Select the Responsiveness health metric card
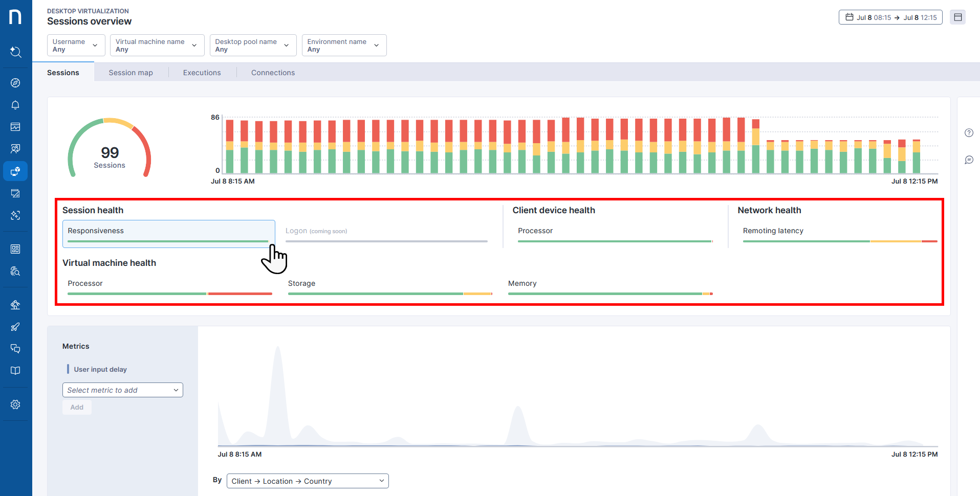980x496 pixels. (168, 234)
